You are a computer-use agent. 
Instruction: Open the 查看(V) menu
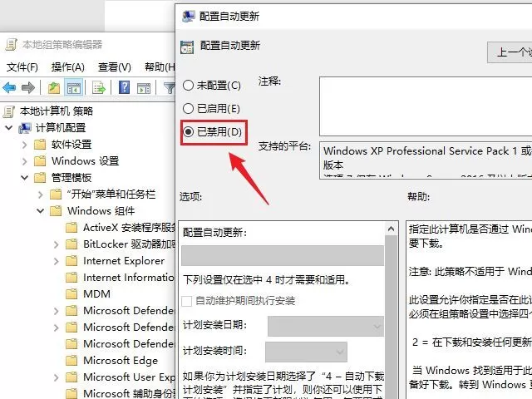click(115, 67)
